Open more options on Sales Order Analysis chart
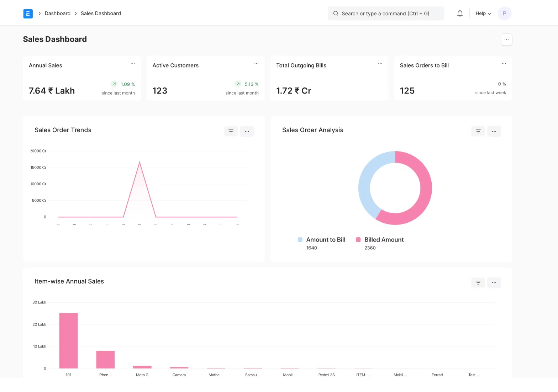This screenshot has width=558, height=392. tap(494, 131)
